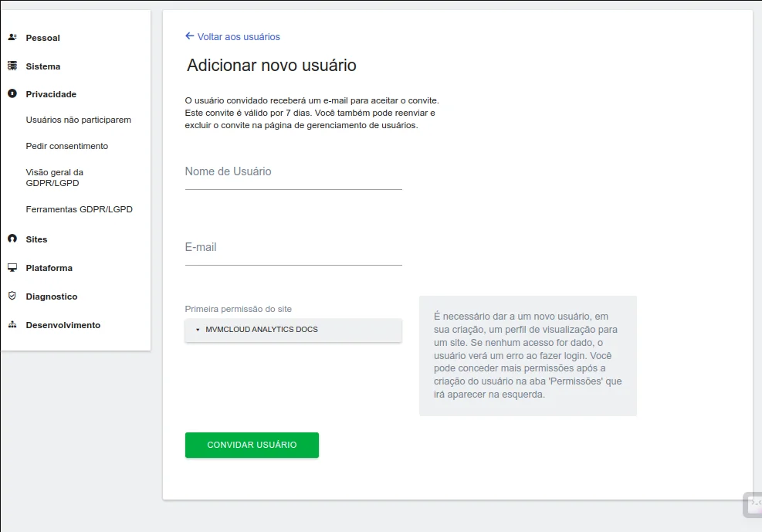Click the Privacidade lock icon

point(12,94)
